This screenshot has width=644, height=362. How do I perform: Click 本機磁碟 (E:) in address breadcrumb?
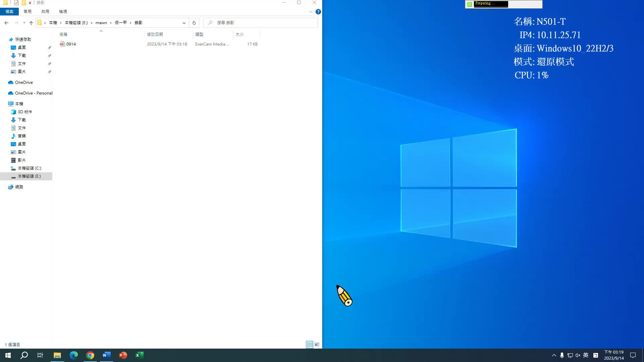(x=76, y=23)
